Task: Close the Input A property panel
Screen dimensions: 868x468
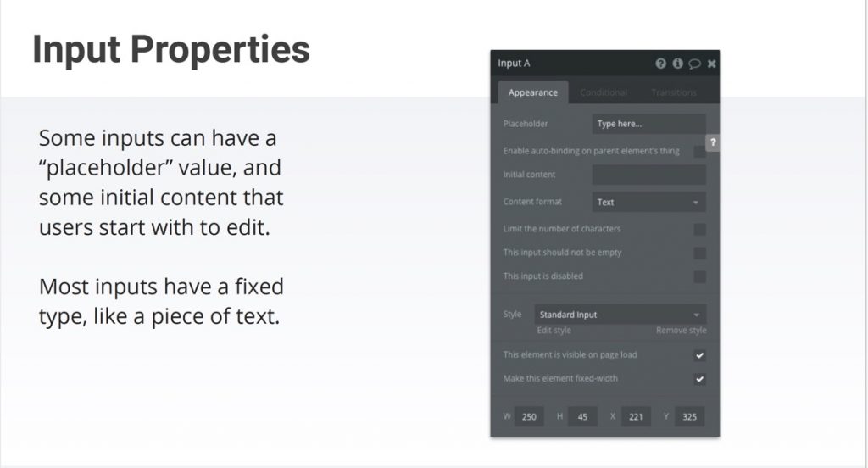Action: (712, 64)
